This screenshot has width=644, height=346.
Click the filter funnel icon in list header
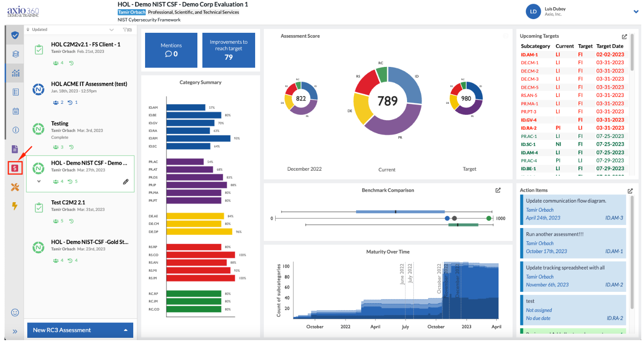tap(127, 30)
